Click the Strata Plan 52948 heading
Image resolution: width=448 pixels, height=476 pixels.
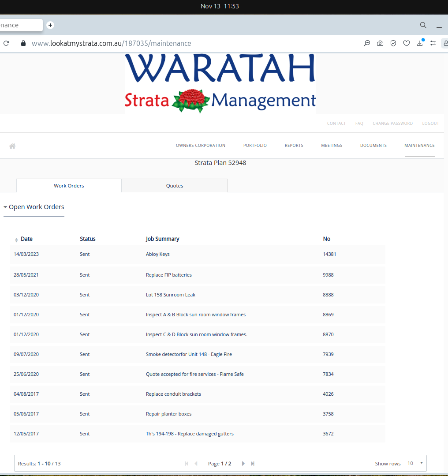tap(220, 163)
